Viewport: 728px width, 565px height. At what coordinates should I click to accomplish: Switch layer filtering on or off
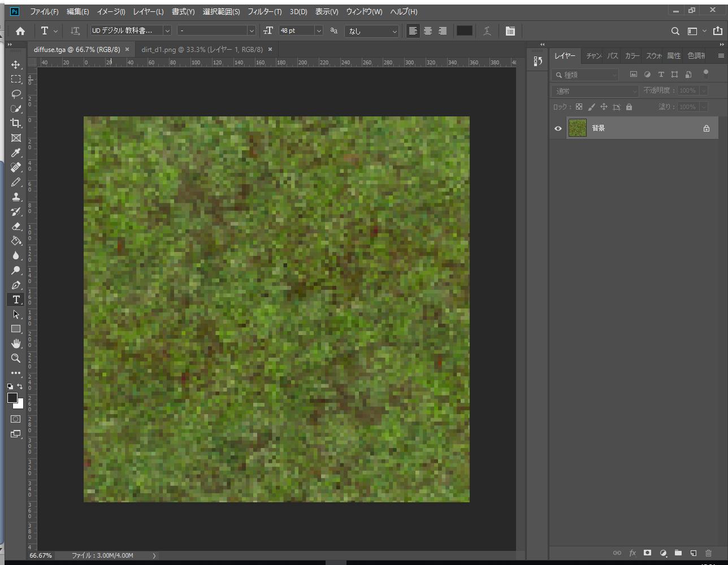click(705, 72)
